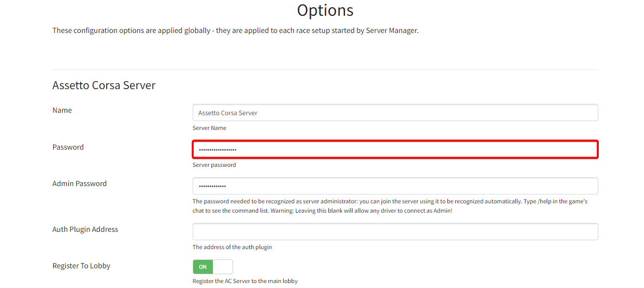Click the "Assetto Corsa Server" section heading
The height and width of the screenshot is (288, 644).
(104, 85)
